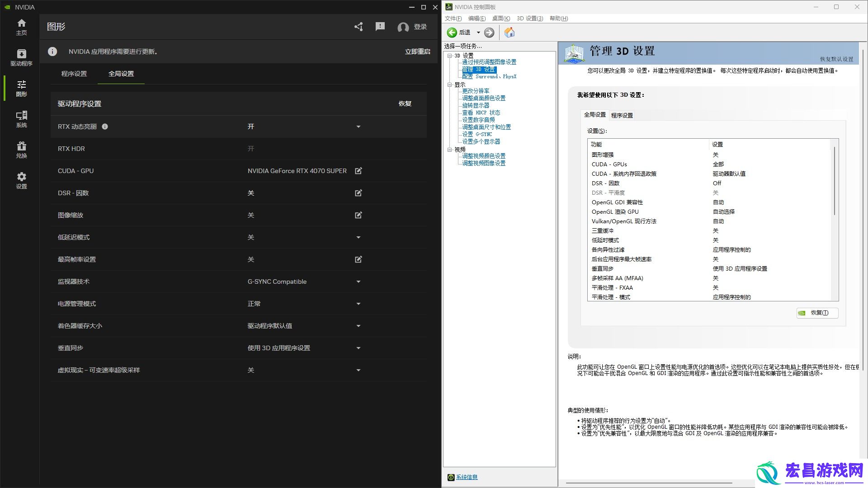The width and height of the screenshot is (868, 488).
Task: Select the 三重缓冲 row in settings list
Action: pos(710,230)
